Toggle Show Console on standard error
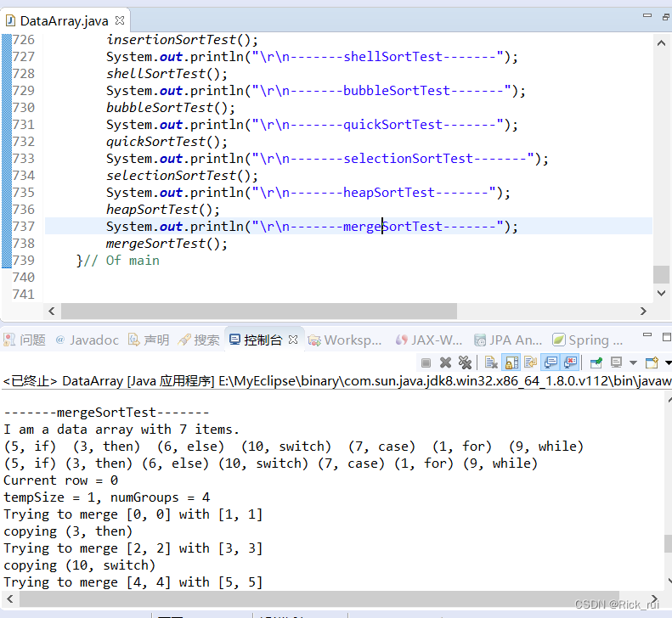 click(570, 363)
